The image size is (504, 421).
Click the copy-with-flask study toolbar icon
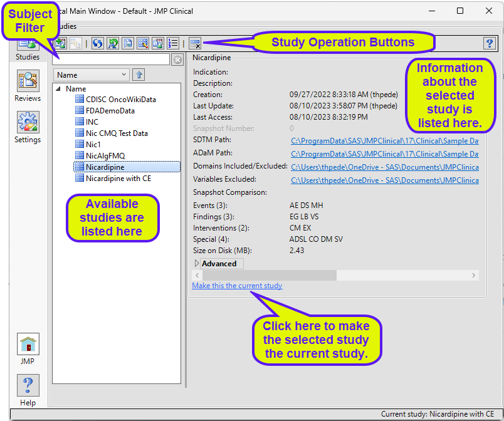(158, 43)
